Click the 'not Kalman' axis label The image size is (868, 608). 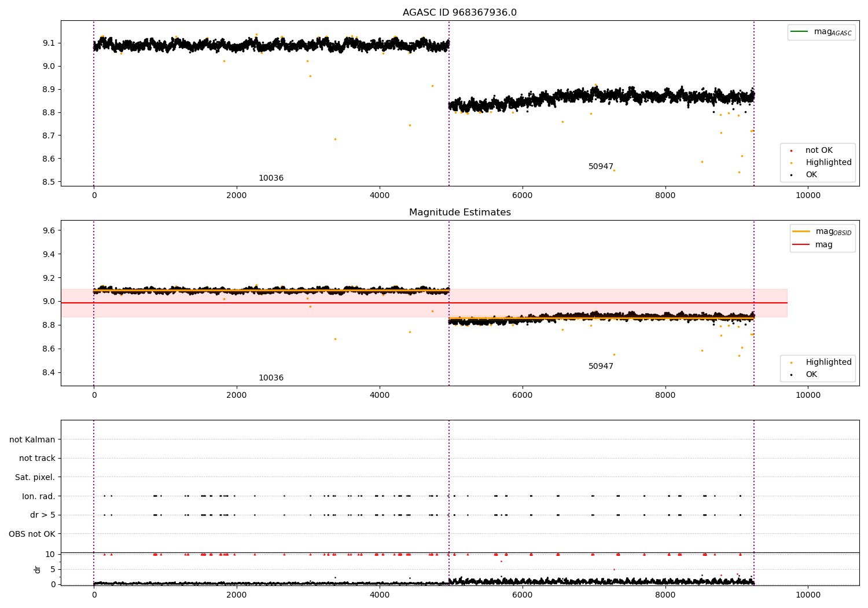32,440
